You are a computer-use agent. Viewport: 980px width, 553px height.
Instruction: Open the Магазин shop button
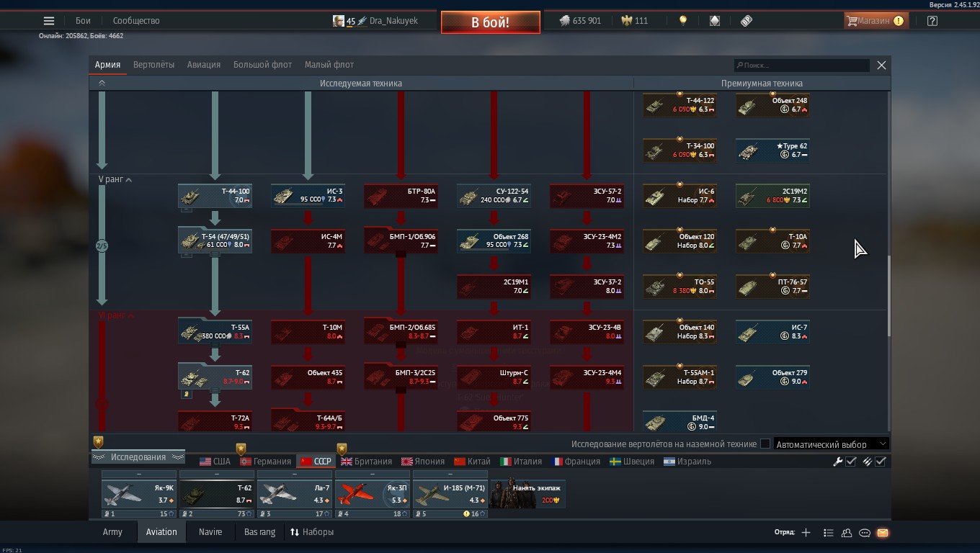pos(876,21)
